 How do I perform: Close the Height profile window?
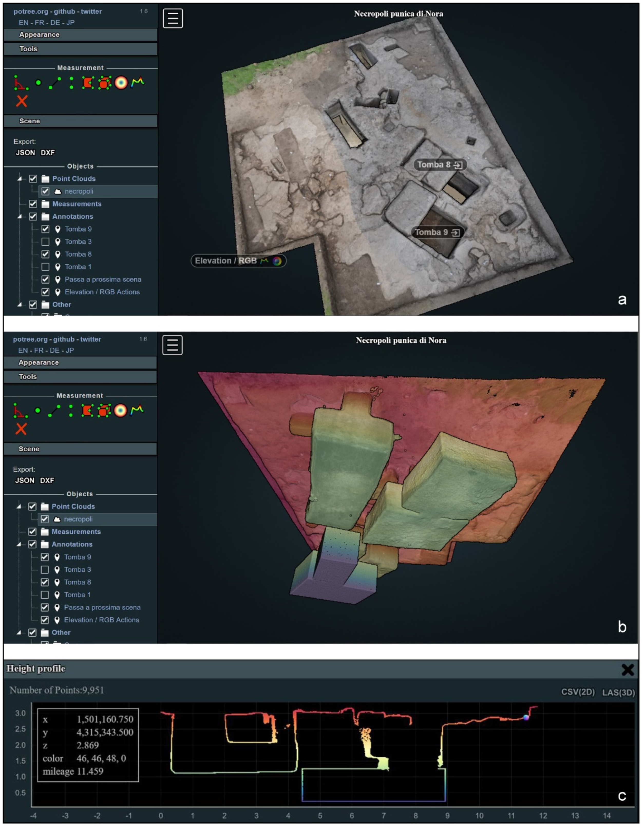(x=627, y=670)
